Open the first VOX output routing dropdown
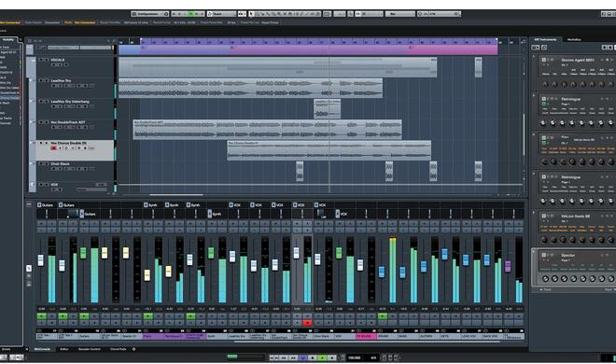This screenshot has height=364, width=616. (x=238, y=205)
